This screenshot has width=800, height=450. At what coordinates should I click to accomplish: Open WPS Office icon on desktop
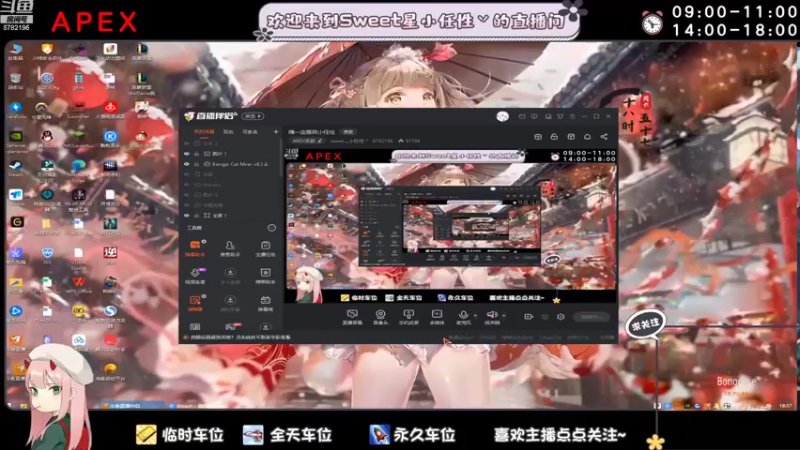pos(78,284)
